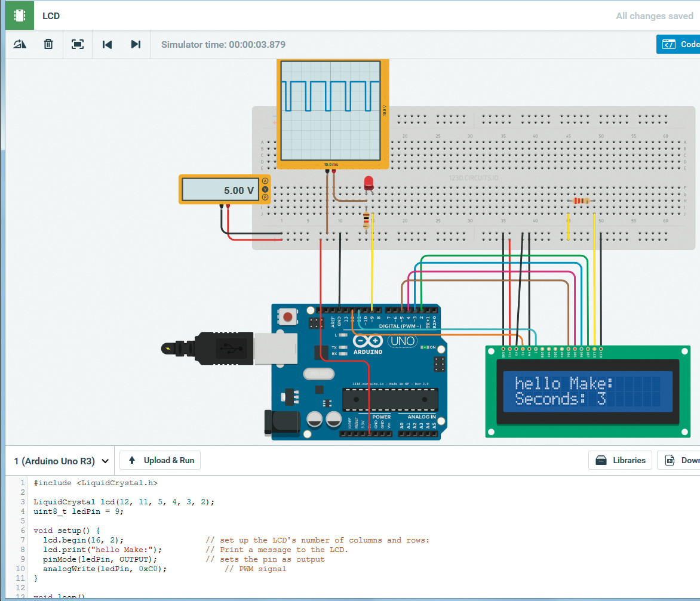Viewport: 700px width, 601px height.
Task: Switch multimeter to Amperage (A) mode
Action: [x=265, y=181]
